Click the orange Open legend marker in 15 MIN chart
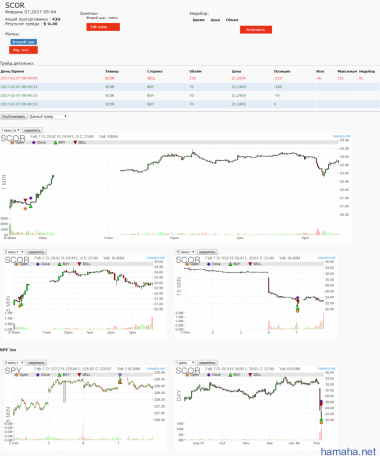The image size is (380, 456). (x=187, y=264)
